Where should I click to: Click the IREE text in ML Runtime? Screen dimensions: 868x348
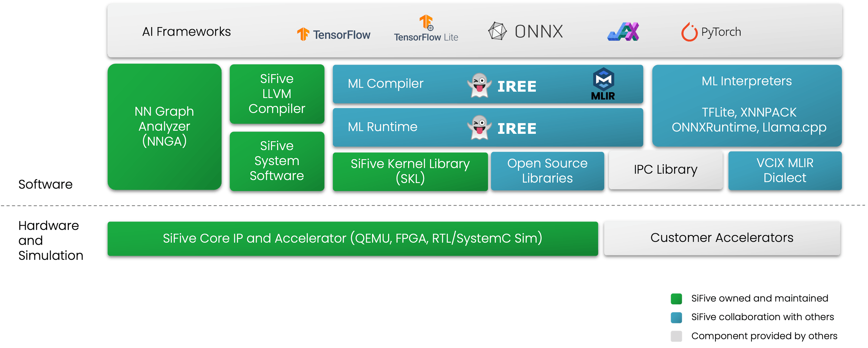[x=517, y=129]
